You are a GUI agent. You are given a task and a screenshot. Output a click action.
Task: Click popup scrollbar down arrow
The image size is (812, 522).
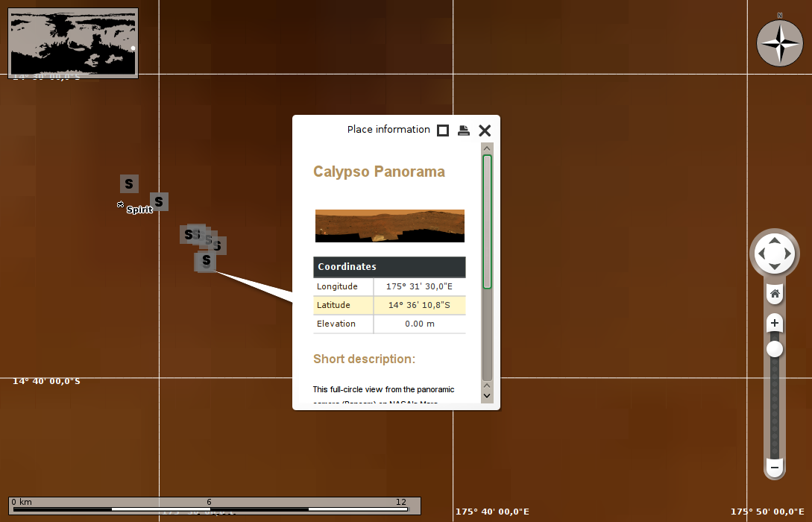click(487, 396)
